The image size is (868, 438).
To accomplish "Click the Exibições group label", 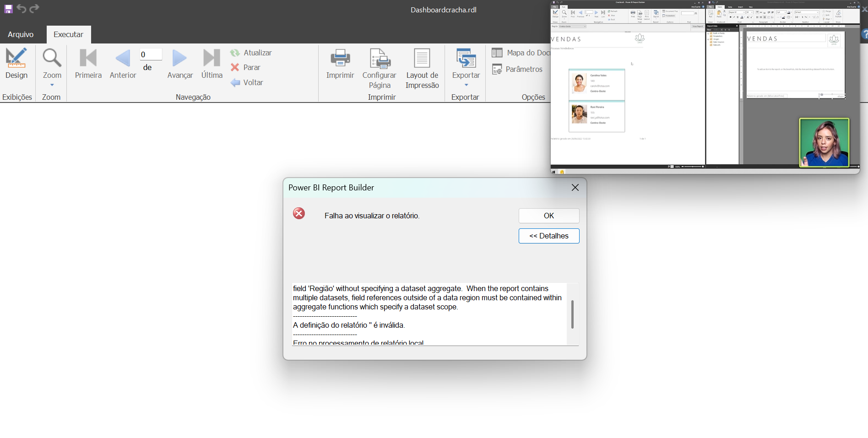I will tap(17, 97).
